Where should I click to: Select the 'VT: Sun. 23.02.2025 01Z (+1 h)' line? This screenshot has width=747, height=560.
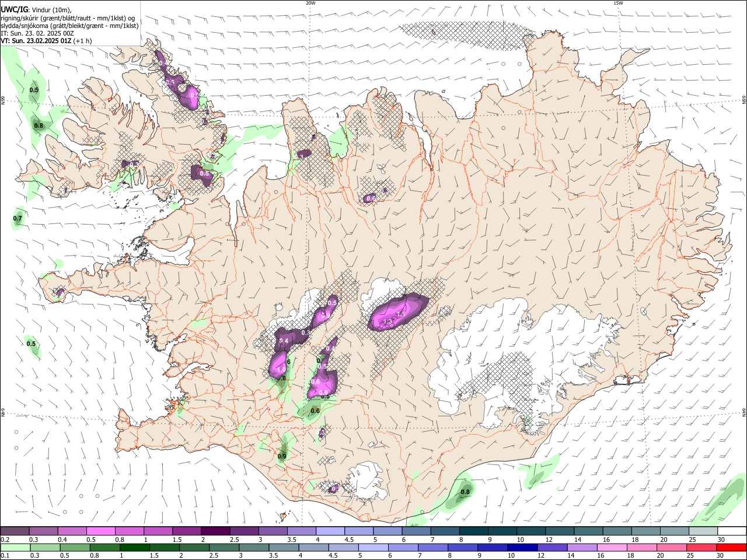(46, 41)
